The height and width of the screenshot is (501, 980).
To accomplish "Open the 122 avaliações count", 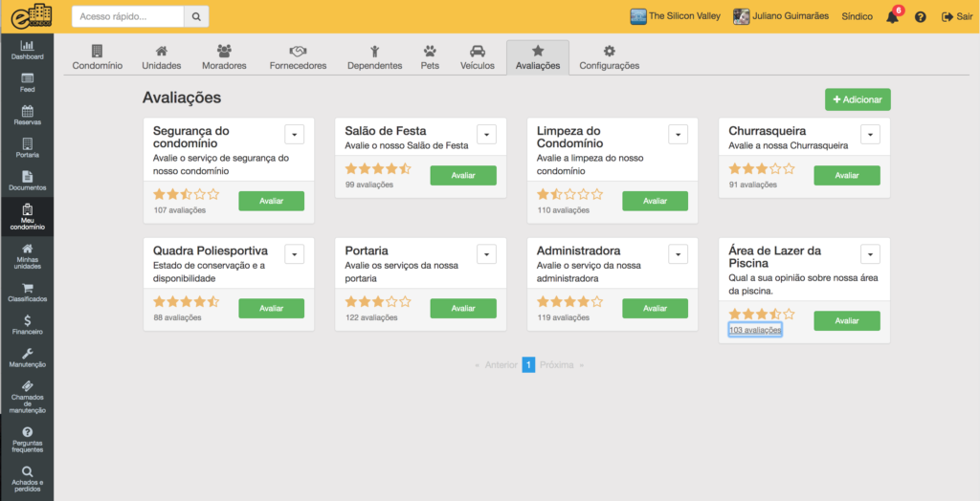I will point(371,318).
